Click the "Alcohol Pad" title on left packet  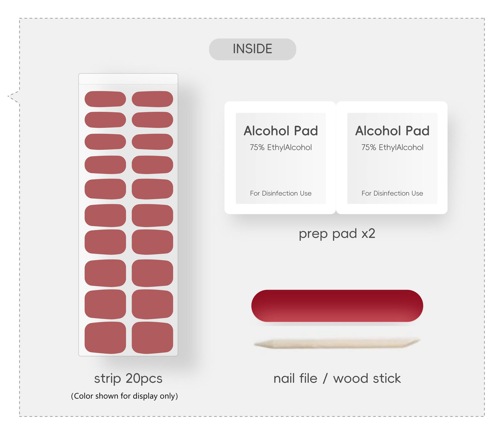coord(280,131)
